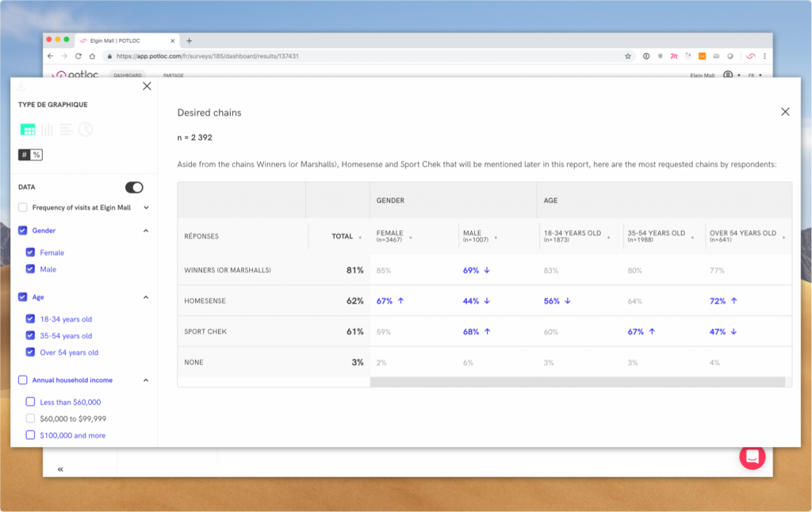Image resolution: width=812 pixels, height=512 pixels.
Task: Click the WINNERS (OR MARSHALLS) row label
Action: tap(228, 270)
